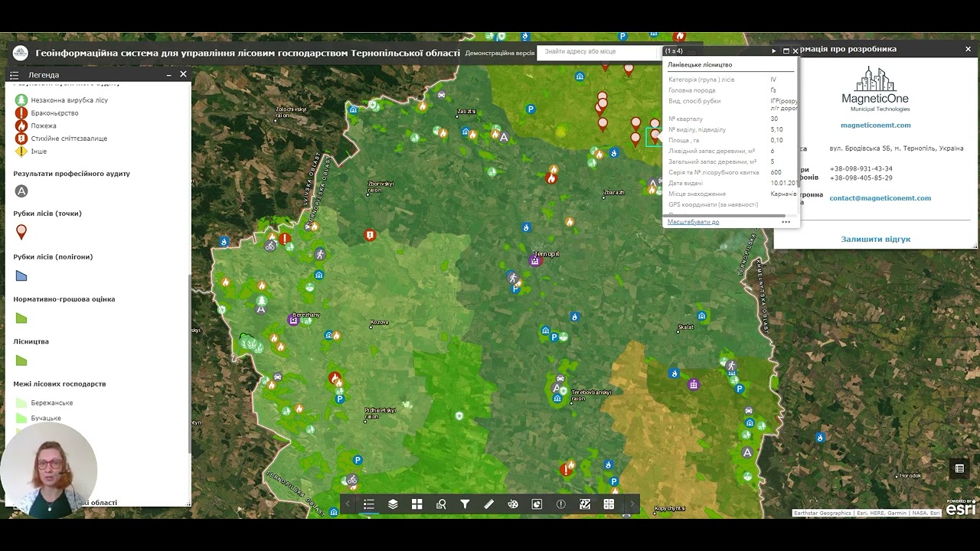Click the 'Масштабувати до' zoom link

click(693, 222)
